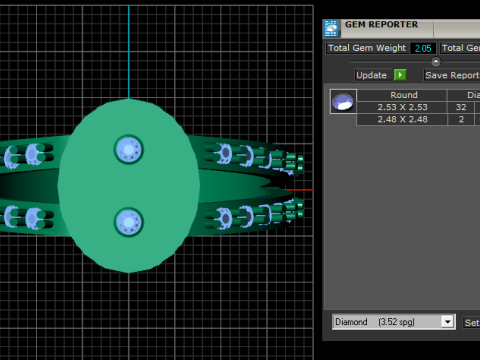The width and height of the screenshot is (480, 360).
Task: Click the upper gem on the green oval
Action: (x=129, y=150)
